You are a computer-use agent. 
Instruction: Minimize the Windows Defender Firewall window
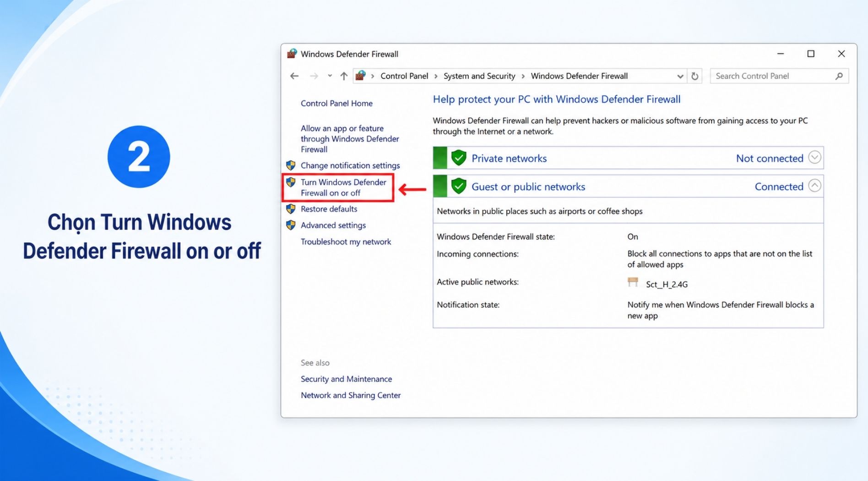[x=781, y=54]
